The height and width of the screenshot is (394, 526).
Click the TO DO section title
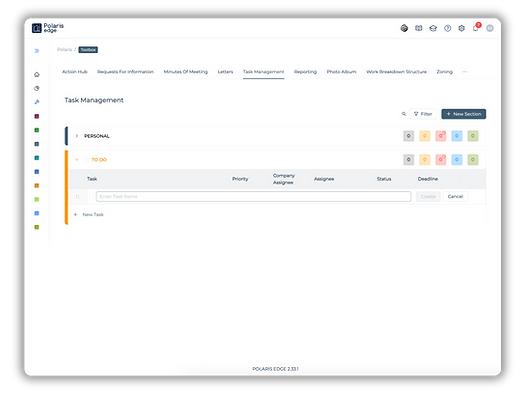99,160
